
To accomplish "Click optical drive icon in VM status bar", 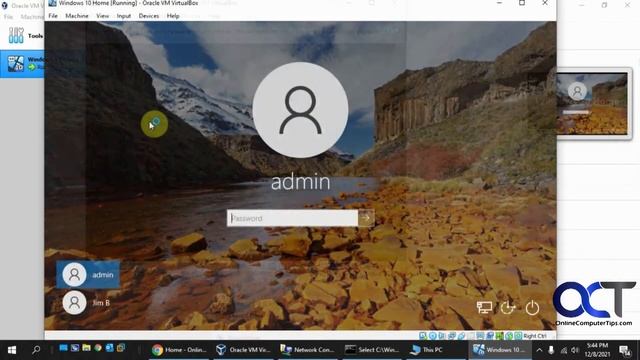I will pos(433,336).
